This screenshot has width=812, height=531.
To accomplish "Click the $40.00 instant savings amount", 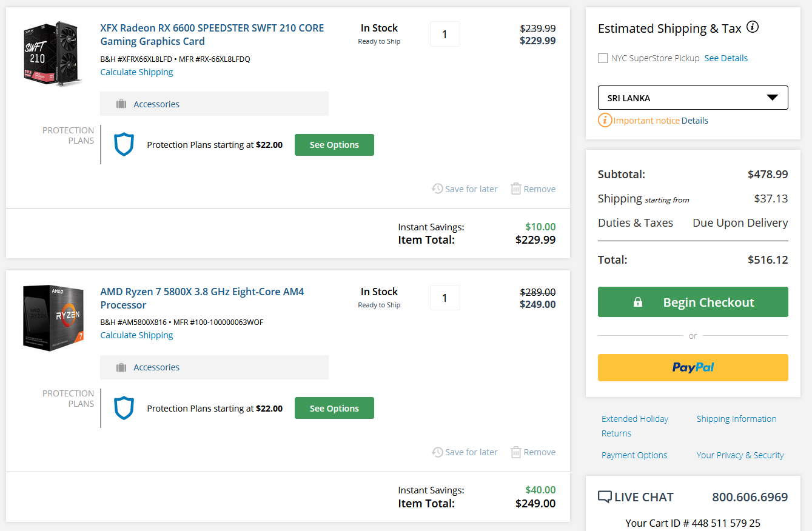I will [x=540, y=490].
